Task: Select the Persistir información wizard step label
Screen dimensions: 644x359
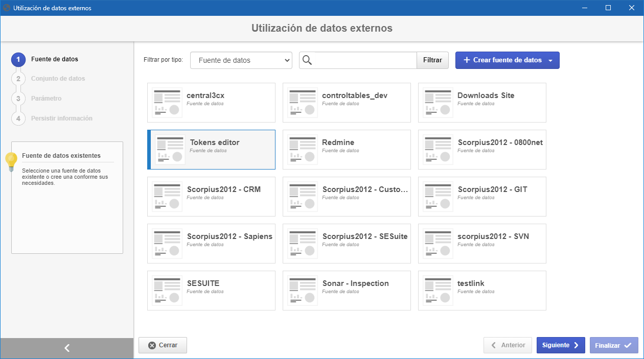Action: [x=62, y=118]
